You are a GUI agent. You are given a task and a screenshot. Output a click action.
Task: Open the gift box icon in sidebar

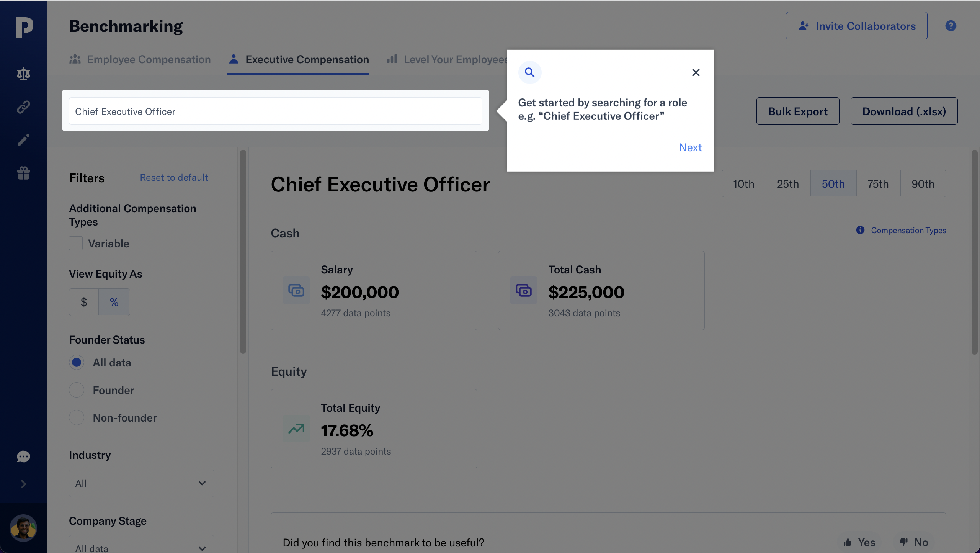pyautogui.click(x=23, y=173)
